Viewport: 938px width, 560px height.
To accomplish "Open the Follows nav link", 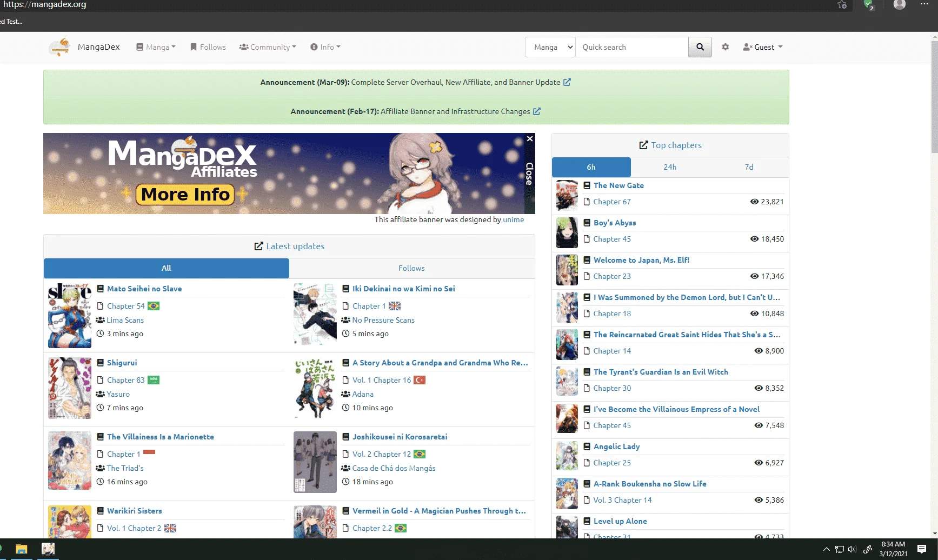I will pyautogui.click(x=208, y=47).
